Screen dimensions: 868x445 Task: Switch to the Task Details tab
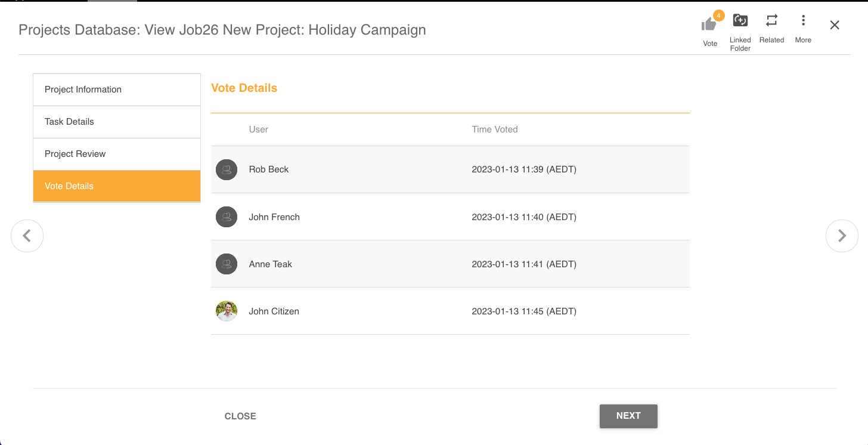point(117,122)
